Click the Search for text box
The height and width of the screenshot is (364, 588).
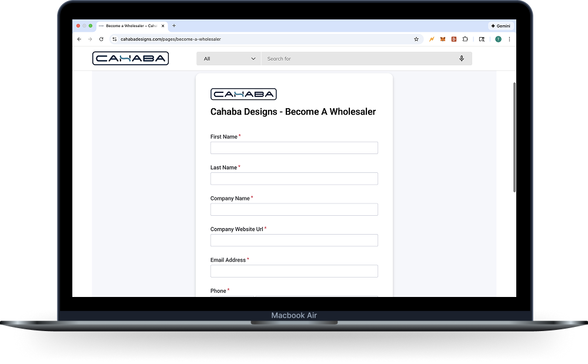point(359,59)
